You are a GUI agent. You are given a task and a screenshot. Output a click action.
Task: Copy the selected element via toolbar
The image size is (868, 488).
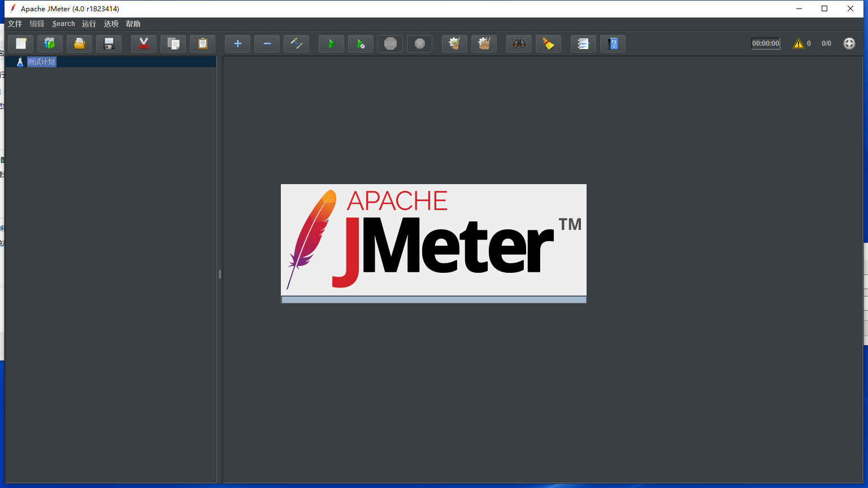(x=173, y=43)
